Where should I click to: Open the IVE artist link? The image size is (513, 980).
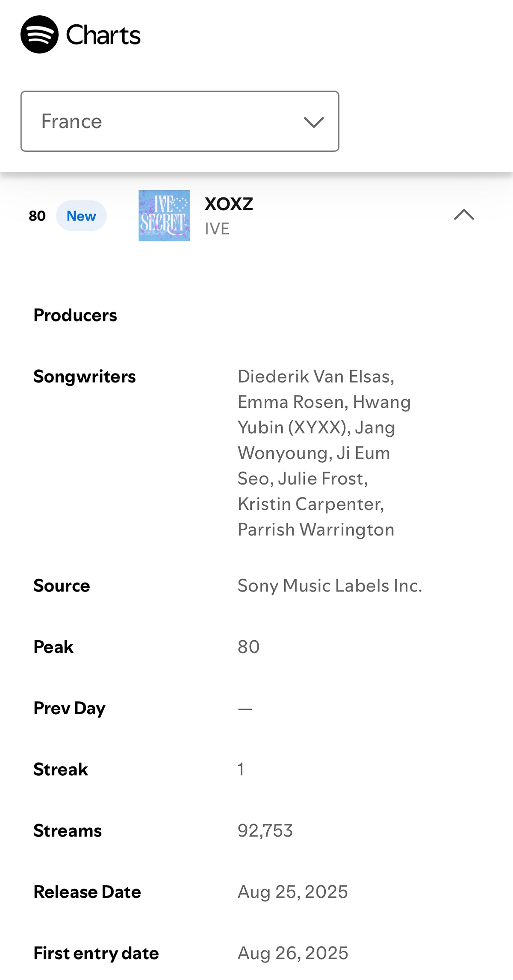pyautogui.click(x=217, y=229)
